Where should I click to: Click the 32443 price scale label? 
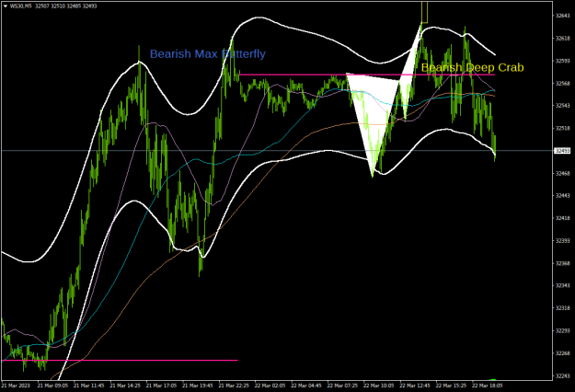pyautogui.click(x=562, y=196)
